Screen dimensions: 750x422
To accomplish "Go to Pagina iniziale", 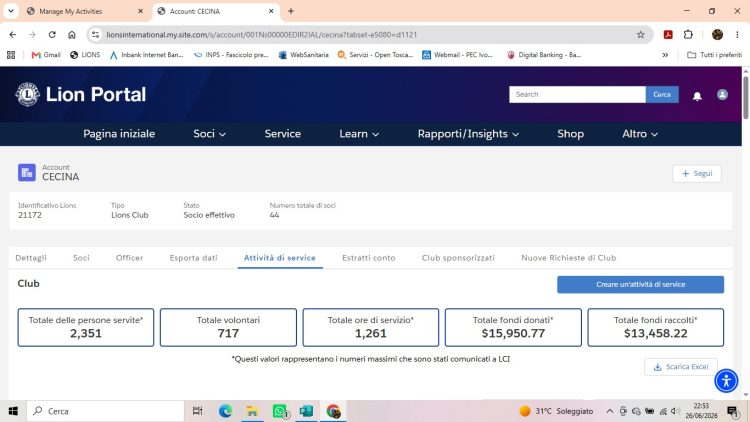I will [119, 134].
